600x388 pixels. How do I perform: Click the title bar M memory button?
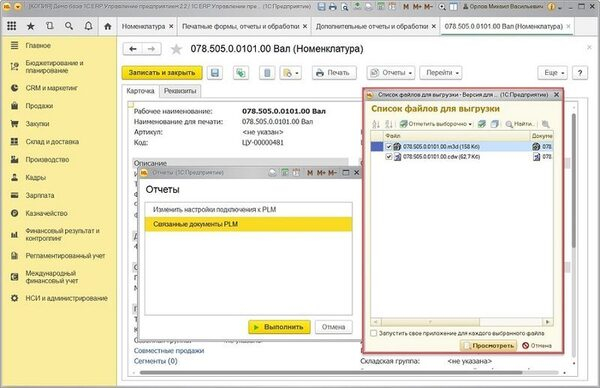pyautogui.click(x=406, y=7)
